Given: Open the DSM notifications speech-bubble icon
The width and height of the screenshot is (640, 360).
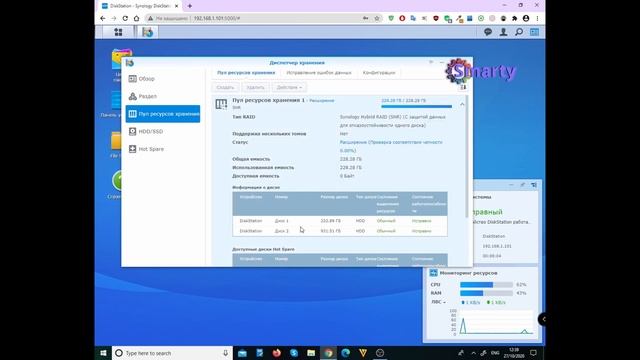Looking at the screenshot, I should coord(488,32).
